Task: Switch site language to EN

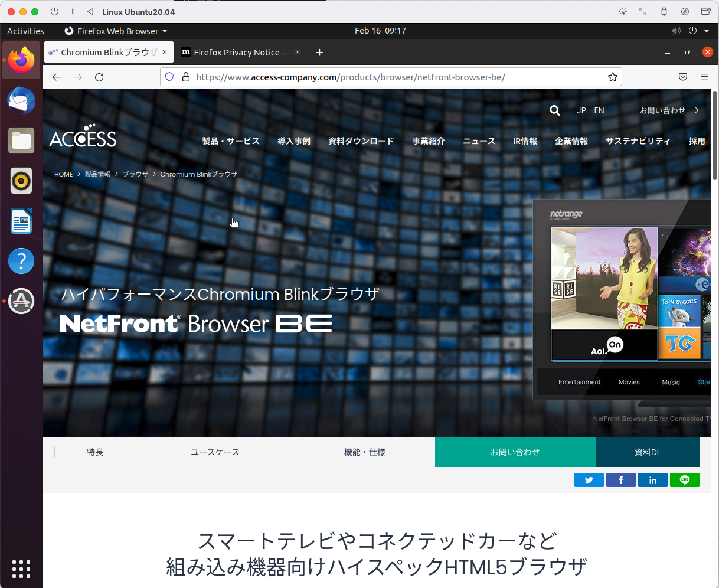Action: coord(599,110)
